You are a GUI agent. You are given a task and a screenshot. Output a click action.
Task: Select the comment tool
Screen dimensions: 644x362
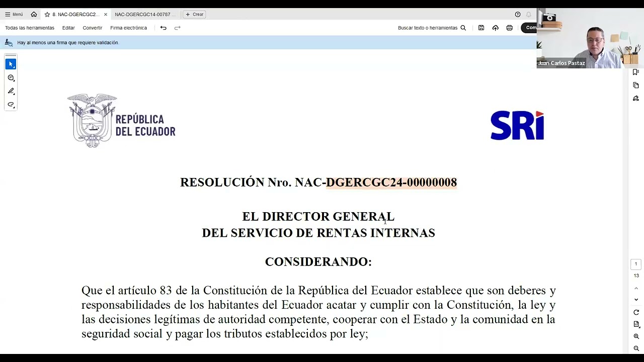pos(11,78)
